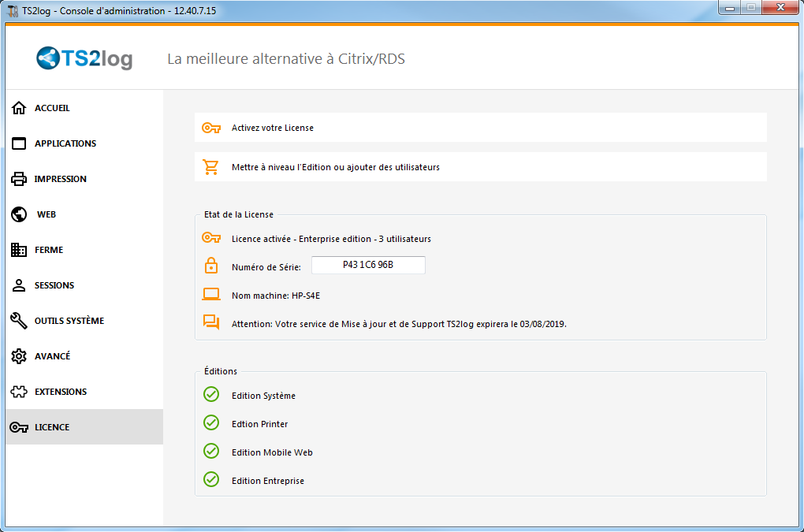This screenshot has height=532, width=804.
Task: Click the Accueil home icon
Action: 19,108
